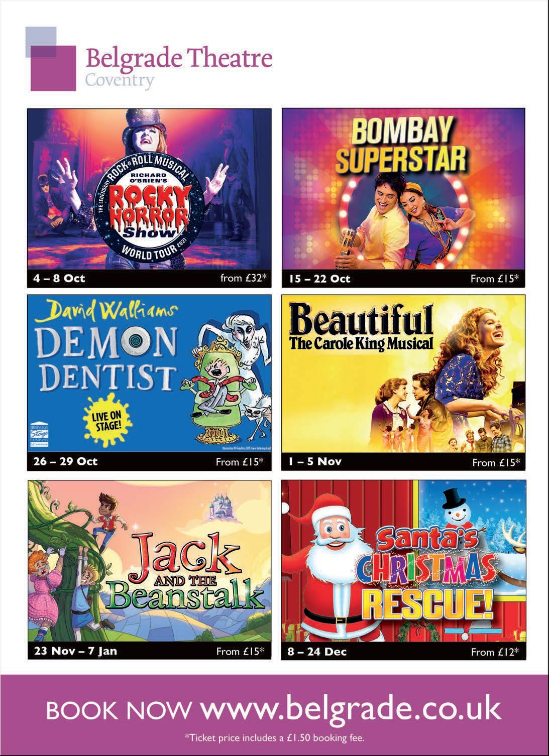The height and width of the screenshot is (756, 549).
Task: Select the 23 Nov – 7 Jan date label
Action: click(75, 651)
